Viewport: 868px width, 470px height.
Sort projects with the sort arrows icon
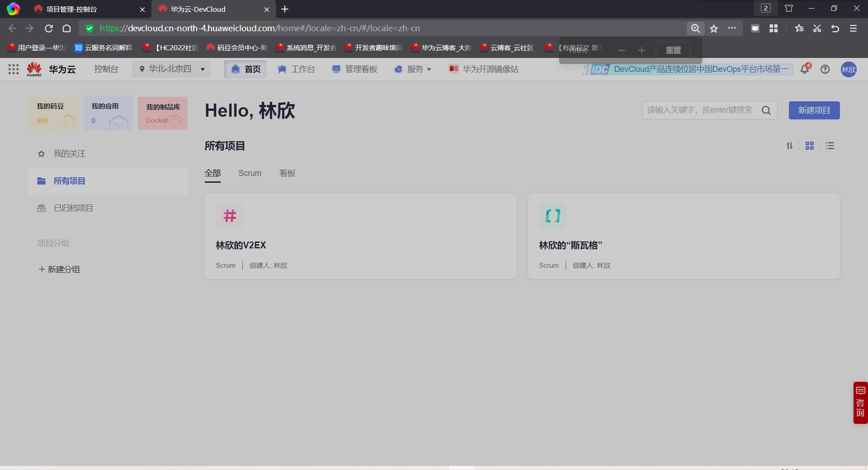pos(789,146)
